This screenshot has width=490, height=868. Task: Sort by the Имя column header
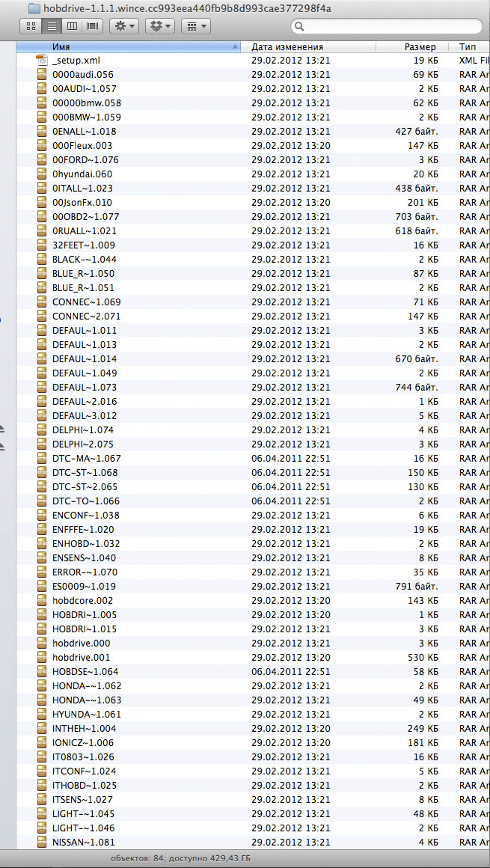129,47
